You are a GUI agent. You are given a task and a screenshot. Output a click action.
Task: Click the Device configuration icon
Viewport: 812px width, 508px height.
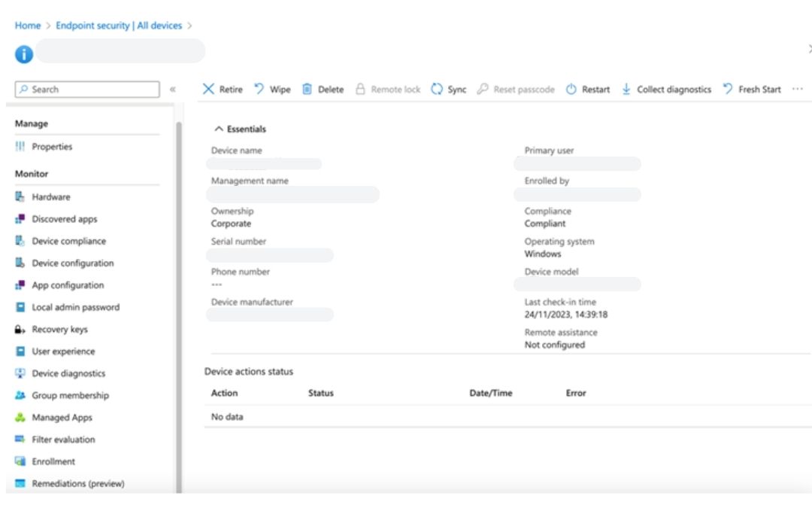tap(20, 263)
